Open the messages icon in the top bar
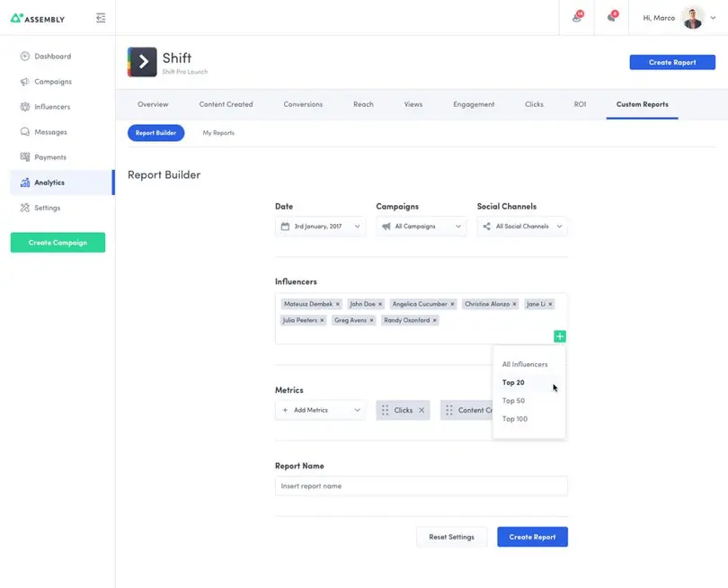Image resolution: width=728 pixels, height=588 pixels. (615, 18)
